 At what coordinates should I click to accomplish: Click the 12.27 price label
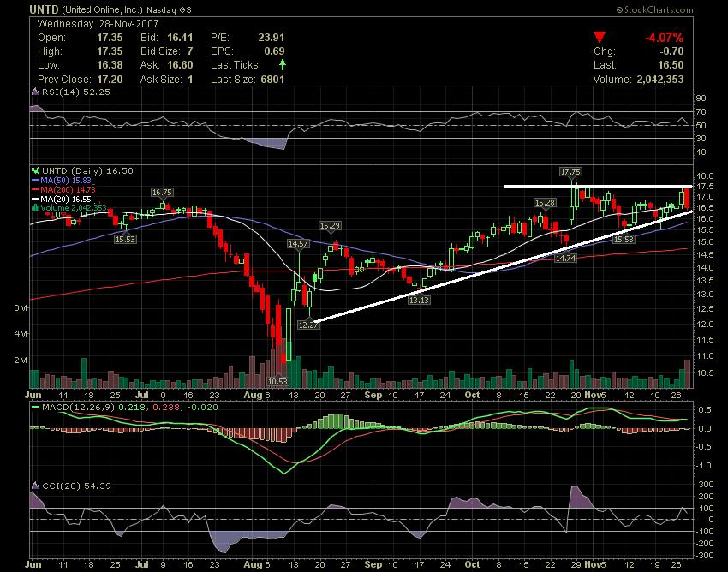pos(308,325)
